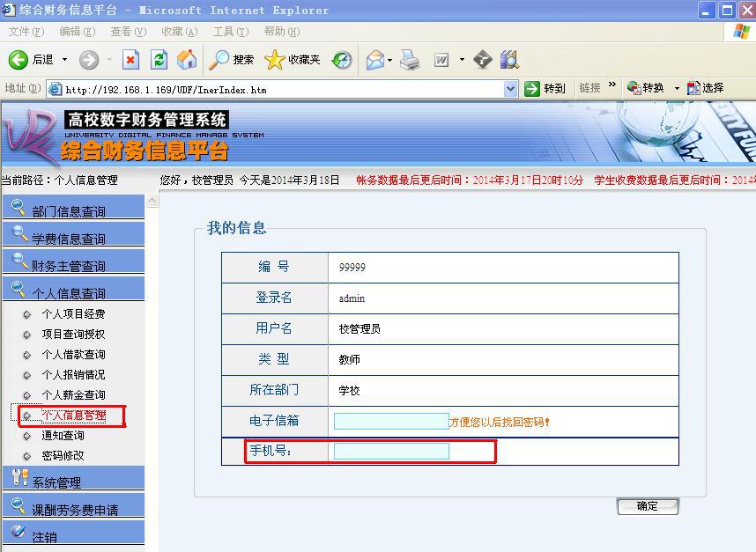The height and width of the screenshot is (552, 756).
Task: Click the 后退 back arrow icon
Action: (19, 60)
